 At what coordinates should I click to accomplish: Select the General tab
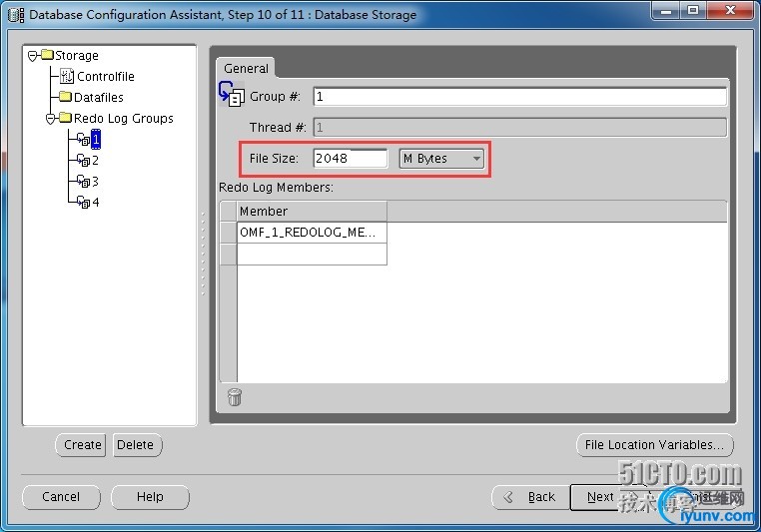246,69
